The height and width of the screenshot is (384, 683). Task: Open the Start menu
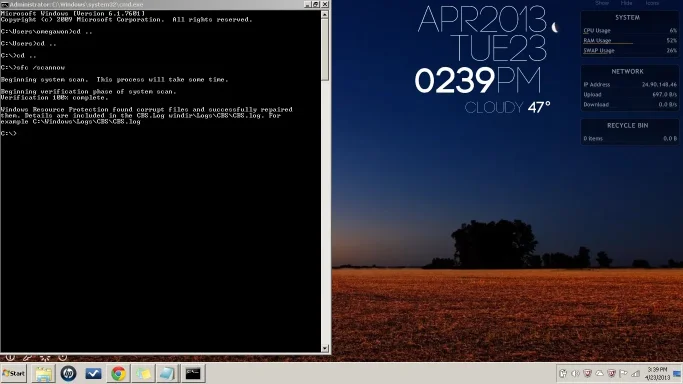tap(14, 374)
